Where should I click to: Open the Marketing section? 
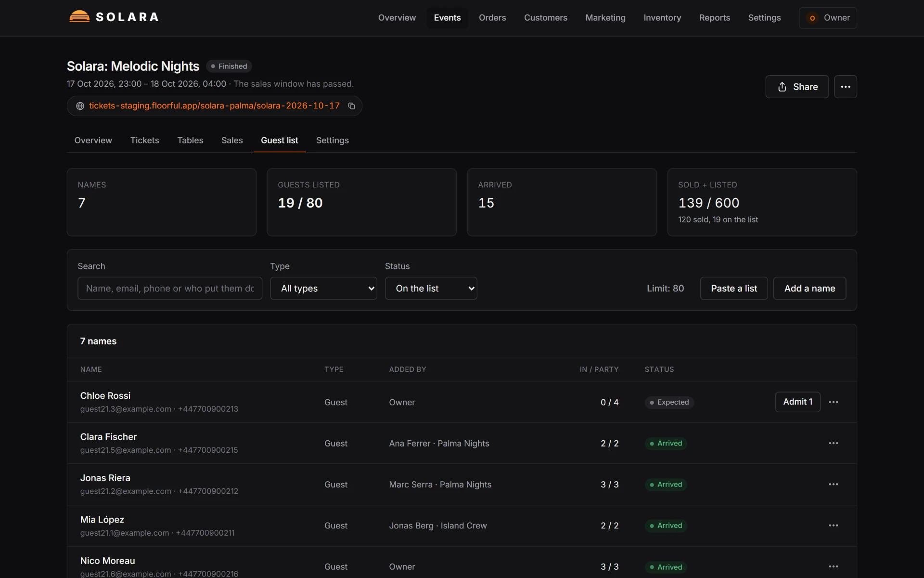tap(605, 18)
